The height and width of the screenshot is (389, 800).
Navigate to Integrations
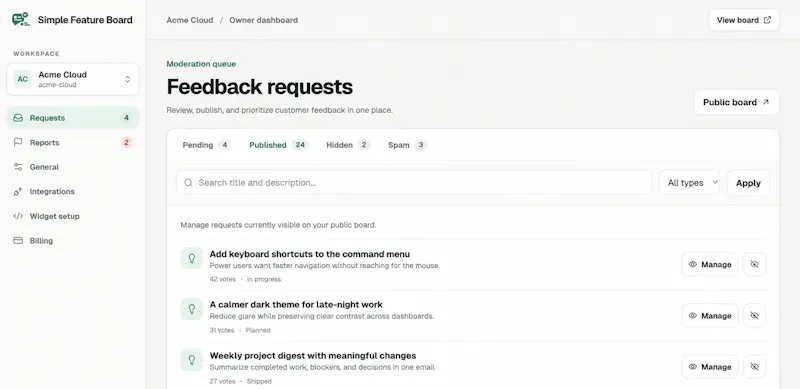[x=73, y=191]
